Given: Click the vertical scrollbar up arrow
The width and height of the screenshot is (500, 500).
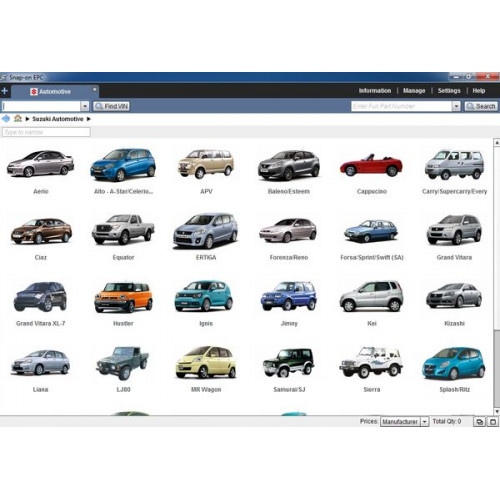Looking at the screenshot, I should tap(497, 143).
